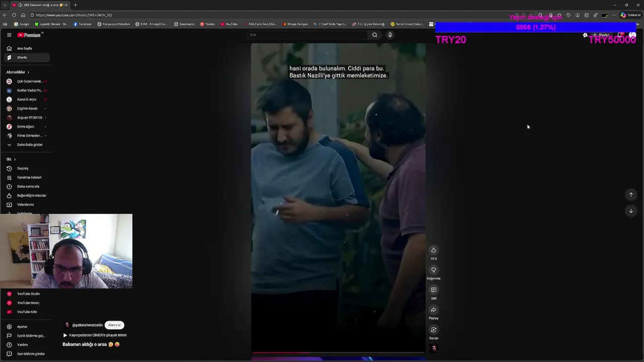Select Shorts in the sidebar

(26, 57)
